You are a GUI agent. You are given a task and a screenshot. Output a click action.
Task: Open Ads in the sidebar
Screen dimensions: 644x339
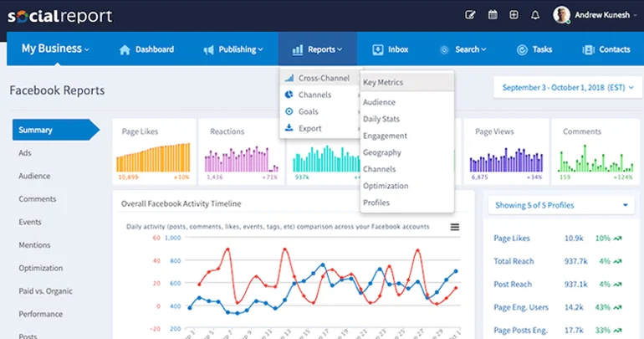[x=24, y=153]
